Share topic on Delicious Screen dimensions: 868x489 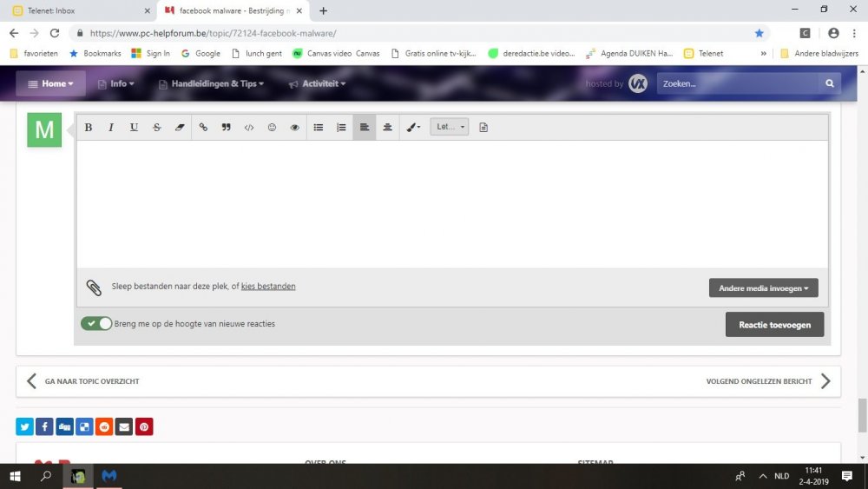(x=84, y=427)
